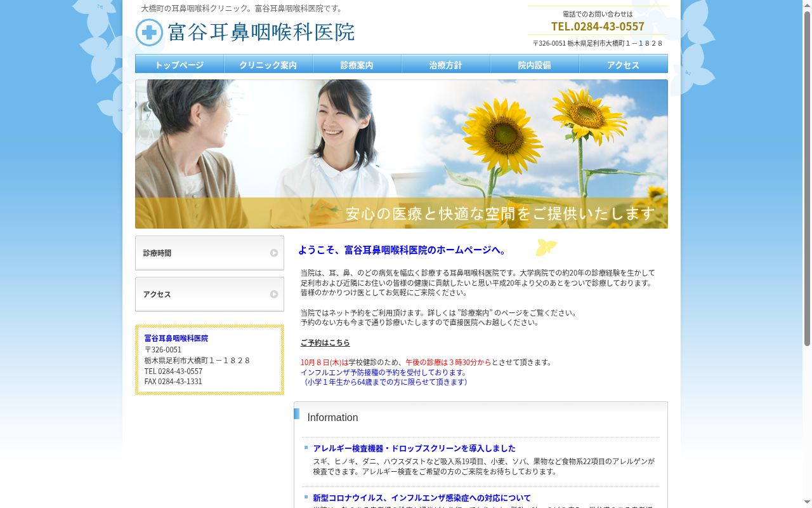Open the ご予約はこちら reservation link
The width and height of the screenshot is (812, 508).
[325, 343]
